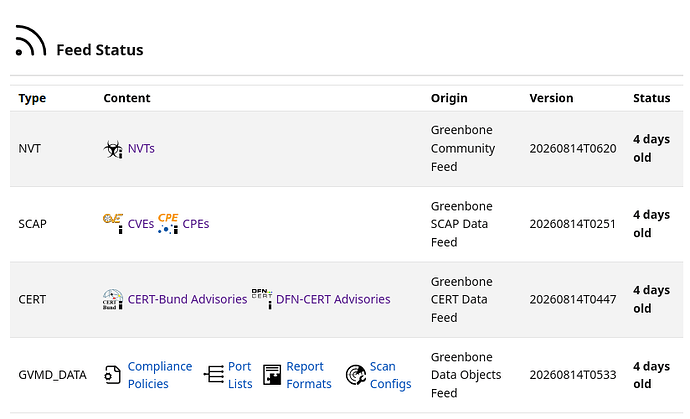Image resolution: width=690 pixels, height=419 pixels.
Task: Click the Type column header
Action: pyautogui.click(x=32, y=98)
